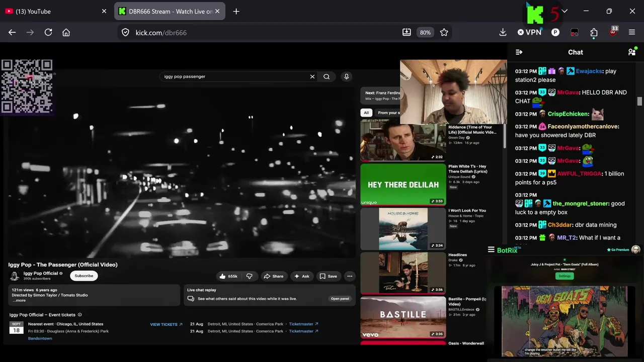Viewport: 644px width, 362px height.
Task: Open Kick chat users list icon
Action: [632, 52]
